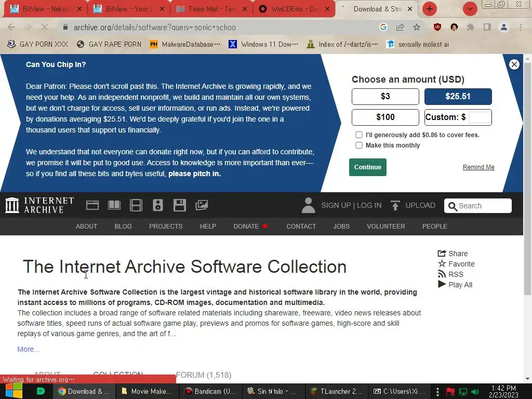532x399 pixels.
Task: Click the Play All icon
Action: 442,284
